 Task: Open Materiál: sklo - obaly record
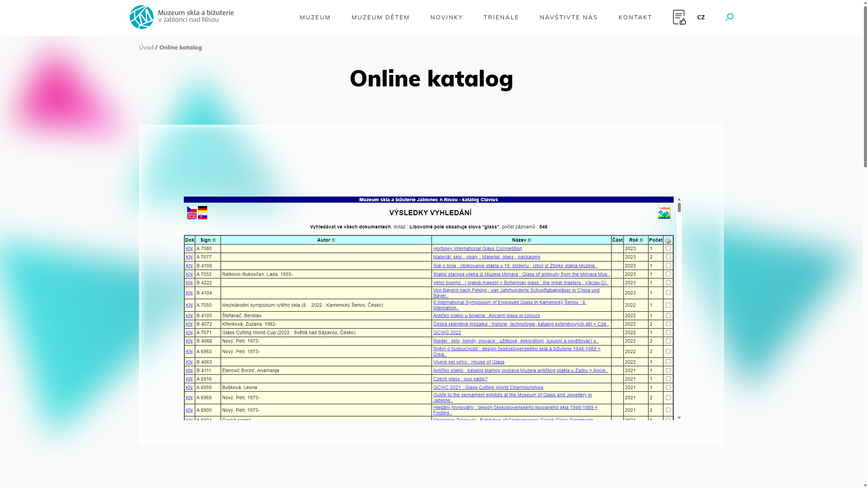click(487, 257)
